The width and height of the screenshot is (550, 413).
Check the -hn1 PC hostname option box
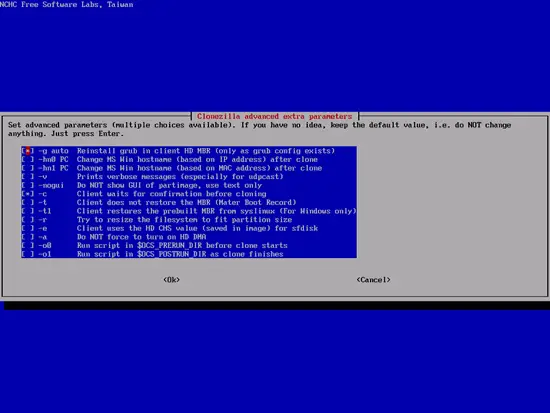click(28, 168)
